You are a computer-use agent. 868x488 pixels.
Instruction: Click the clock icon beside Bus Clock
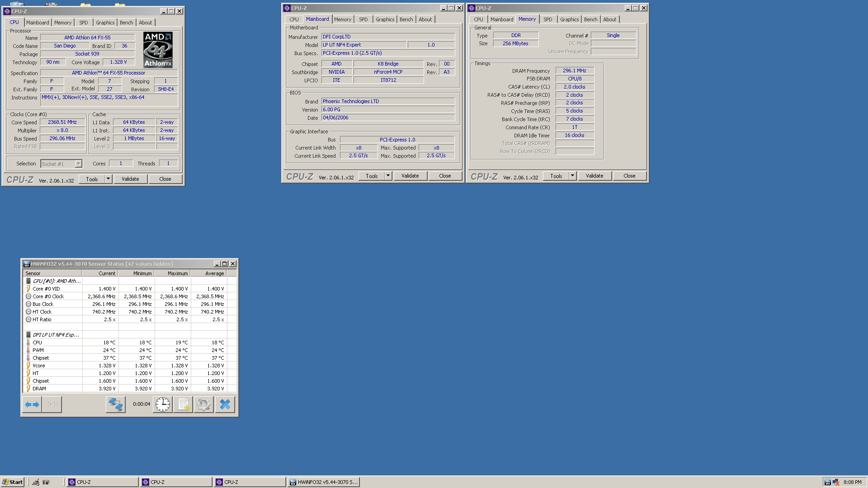pos(28,304)
